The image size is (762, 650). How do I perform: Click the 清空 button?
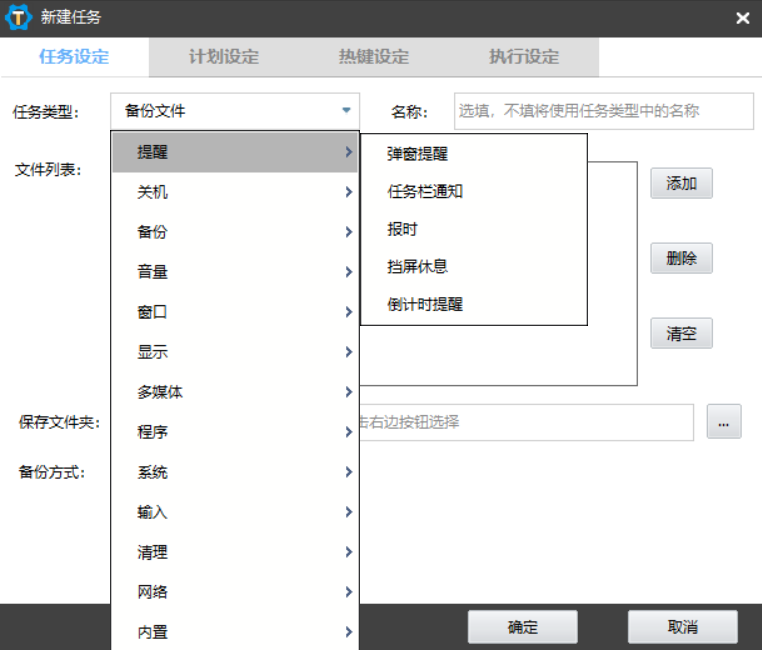pyautogui.click(x=681, y=334)
